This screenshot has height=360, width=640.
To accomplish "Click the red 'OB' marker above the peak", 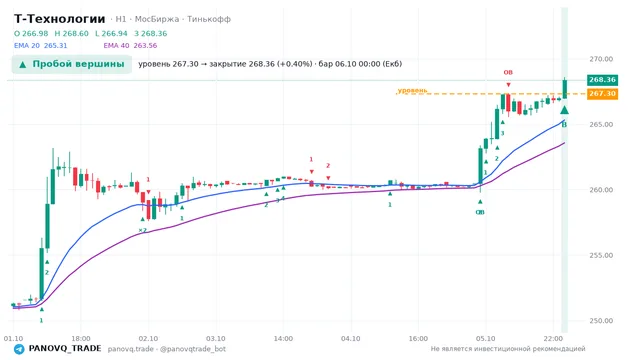I will point(508,72).
